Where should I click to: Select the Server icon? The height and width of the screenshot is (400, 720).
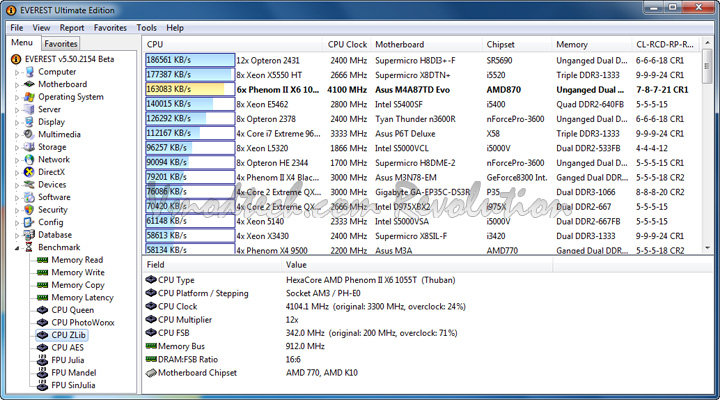tap(29, 109)
